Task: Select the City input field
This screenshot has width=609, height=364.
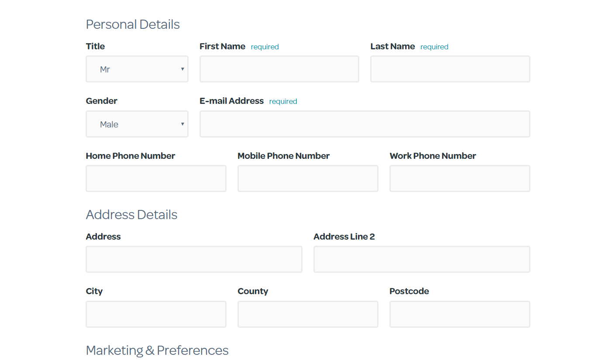Action: [x=156, y=314]
